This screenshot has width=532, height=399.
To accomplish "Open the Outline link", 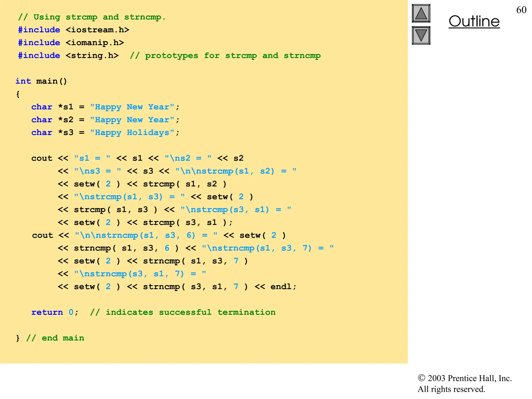I will pos(474,21).
